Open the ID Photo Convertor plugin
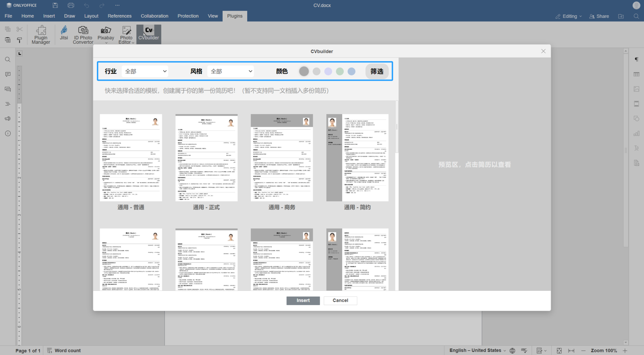 (83, 34)
